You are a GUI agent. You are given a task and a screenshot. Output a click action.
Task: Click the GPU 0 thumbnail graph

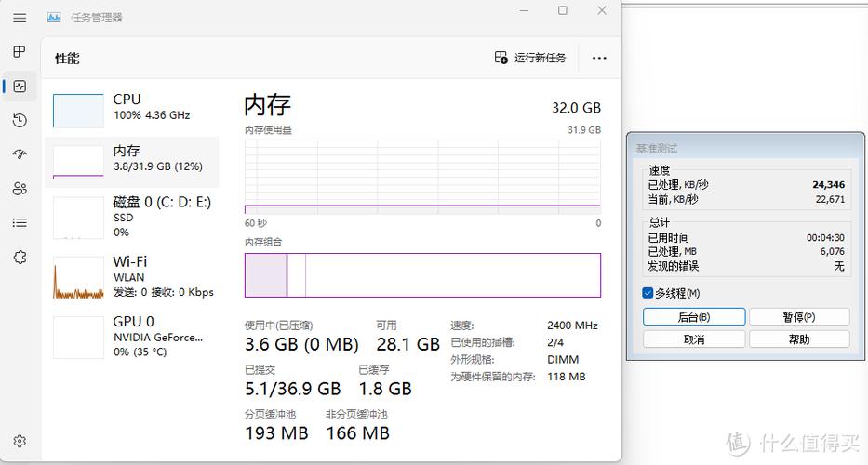pos(78,337)
